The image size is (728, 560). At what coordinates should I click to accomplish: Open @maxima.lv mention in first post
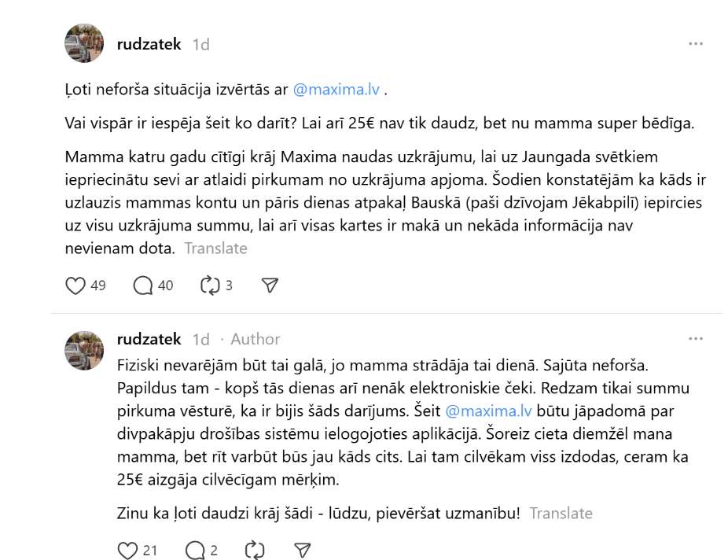click(x=336, y=90)
